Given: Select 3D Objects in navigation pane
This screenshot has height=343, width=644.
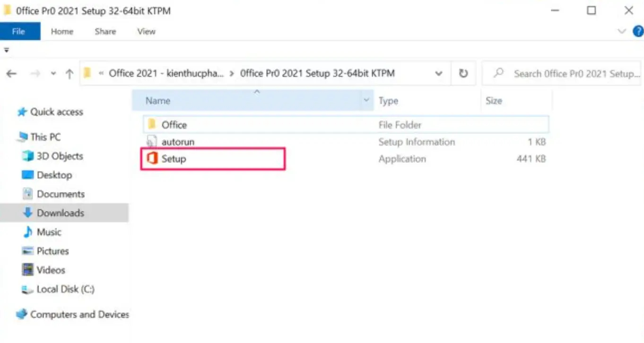Looking at the screenshot, I should tap(60, 156).
